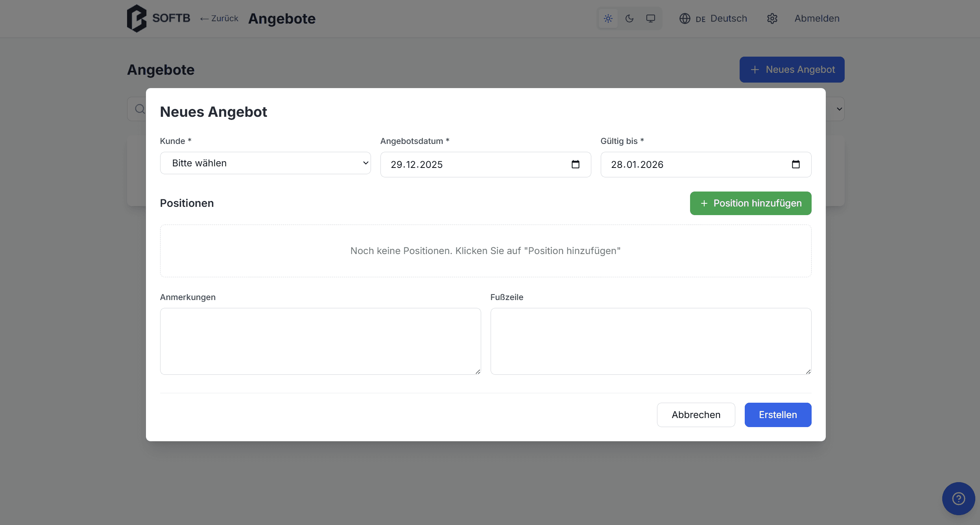Go back with Zurück link

[x=219, y=18]
